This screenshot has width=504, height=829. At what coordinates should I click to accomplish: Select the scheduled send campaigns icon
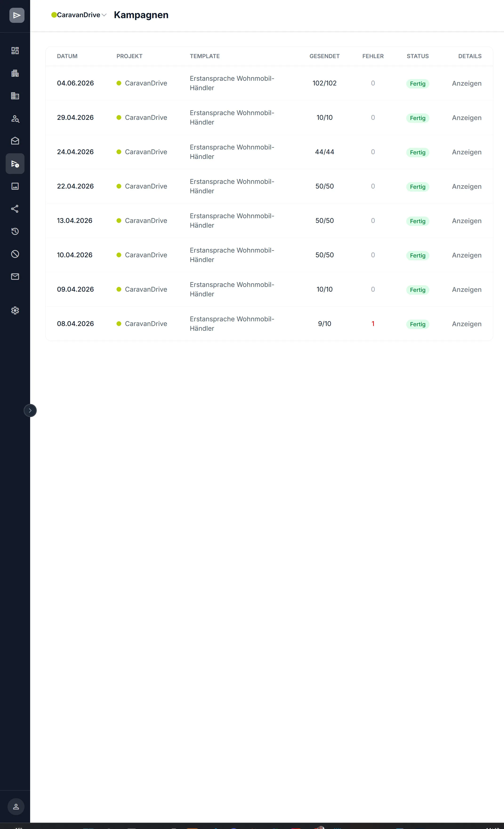click(x=15, y=164)
